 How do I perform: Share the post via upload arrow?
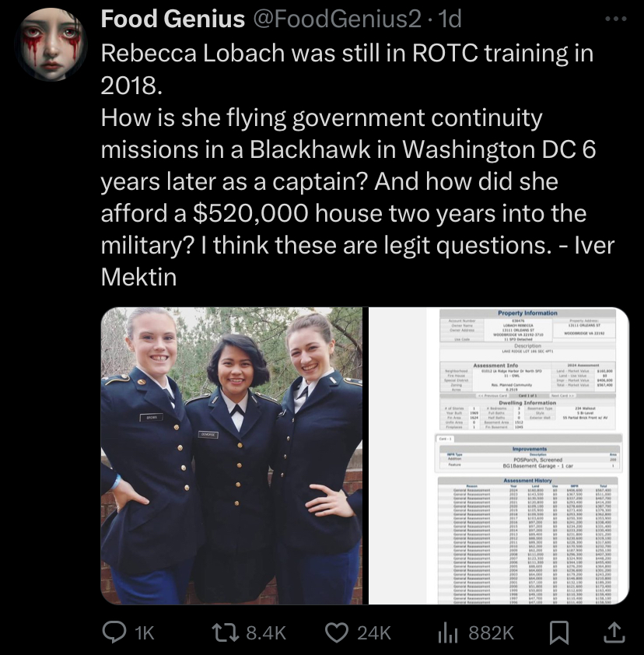(x=614, y=632)
